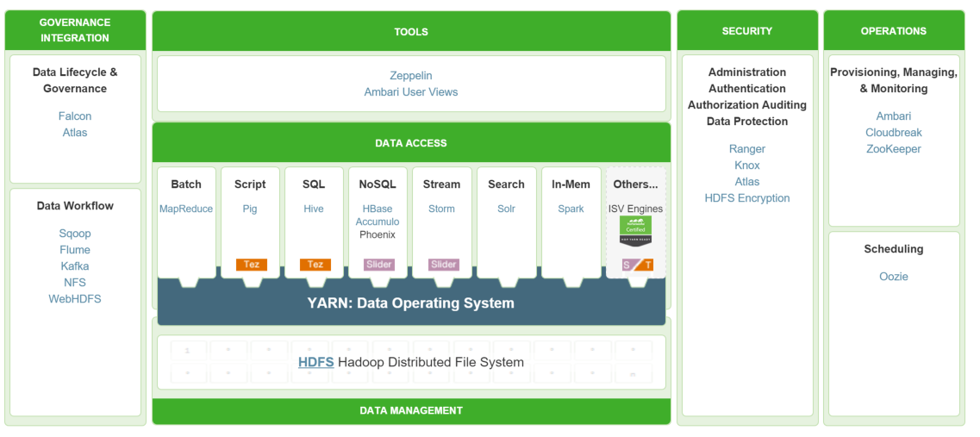
Task: Open the WebHDFS link
Action: (x=75, y=299)
